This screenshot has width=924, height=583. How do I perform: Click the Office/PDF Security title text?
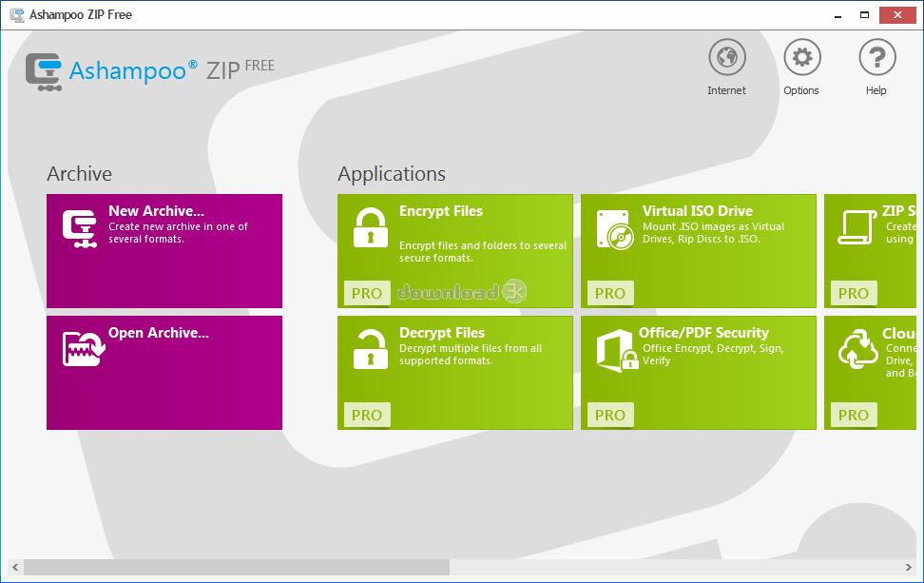(703, 333)
